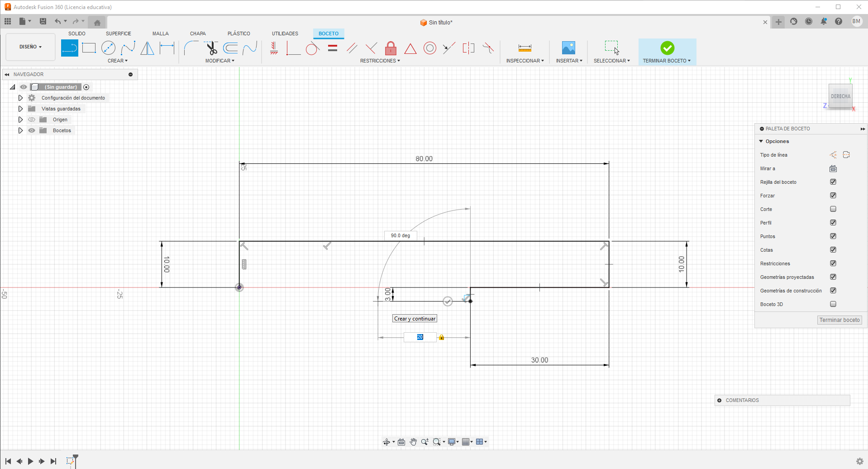Click the DERECHA view cube face
This screenshot has width=868, height=469.
tap(840, 96)
